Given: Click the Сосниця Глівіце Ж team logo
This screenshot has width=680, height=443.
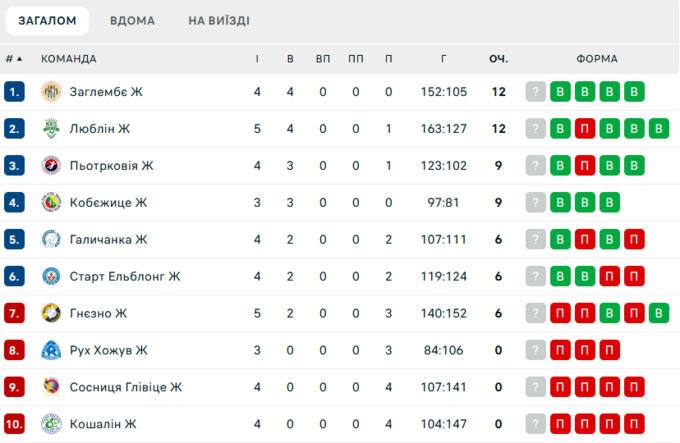Looking at the screenshot, I should (51, 388).
